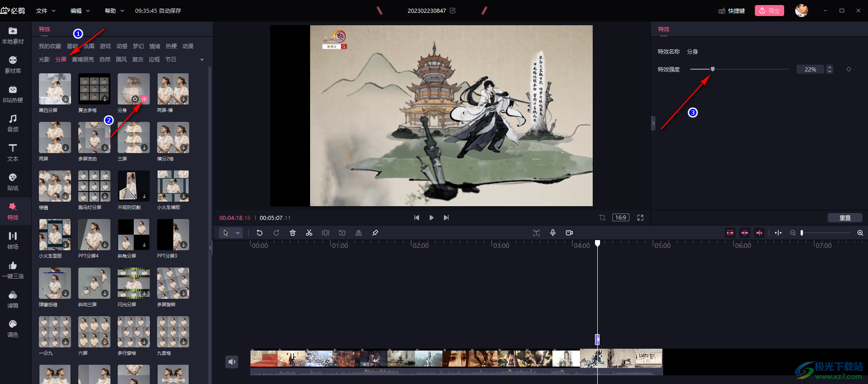The width and height of the screenshot is (868, 384).
Task: Select the 我的收藏 category tab
Action: 50,46
